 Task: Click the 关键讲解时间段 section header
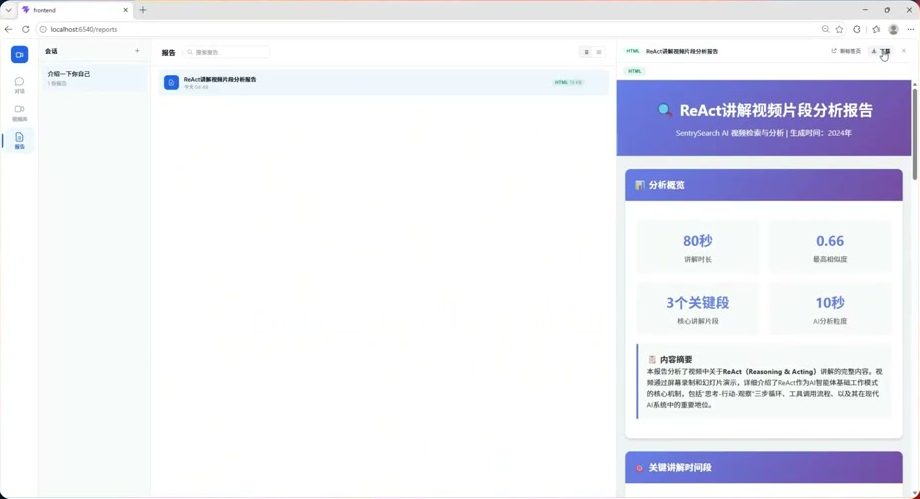click(x=763, y=468)
